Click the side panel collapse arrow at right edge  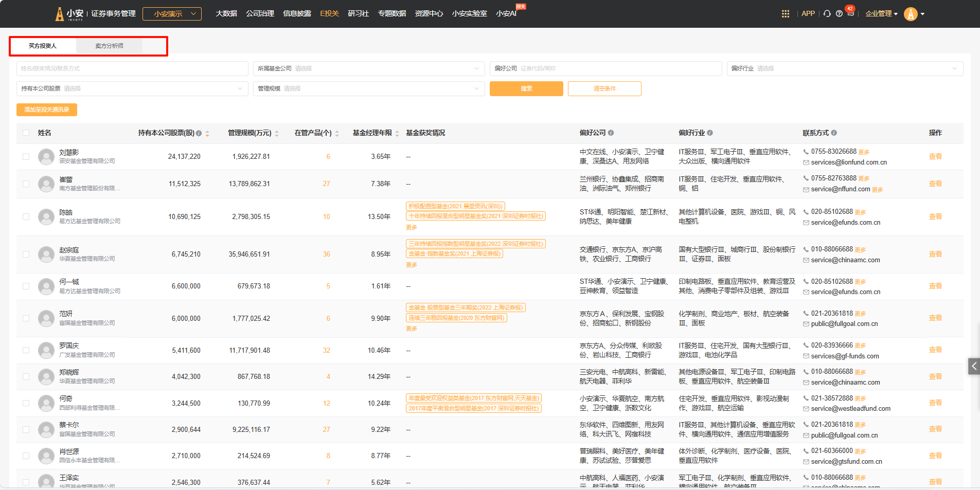click(973, 366)
